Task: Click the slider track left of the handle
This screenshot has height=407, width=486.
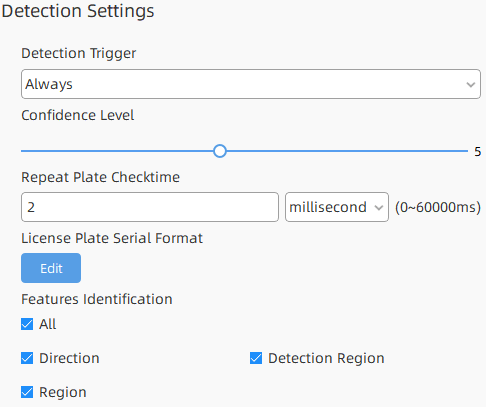Action: (x=117, y=151)
